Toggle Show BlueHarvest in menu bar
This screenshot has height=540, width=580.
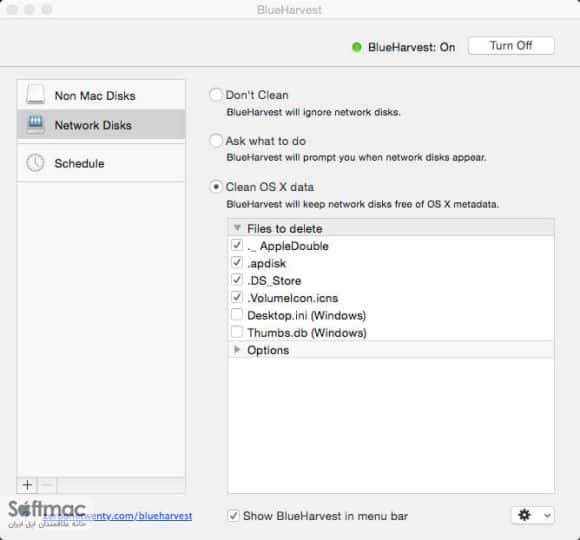click(x=233, y=515)
